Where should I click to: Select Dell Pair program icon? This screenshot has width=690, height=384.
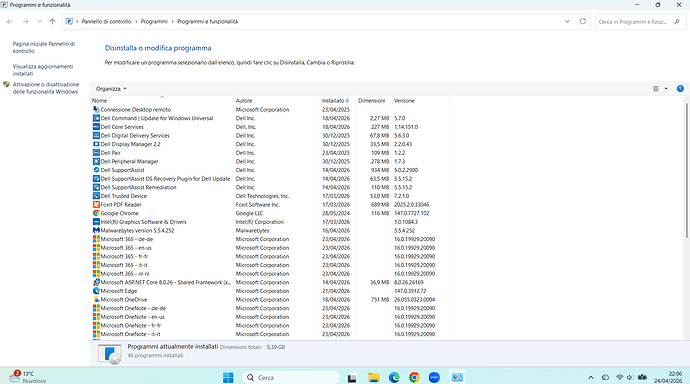coord(96,153)
